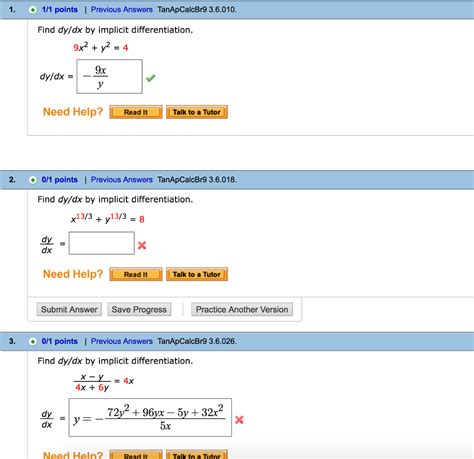The image size is (474, 459).
Task: Open question 1 '1/1 points' link
Action: [x=60, y=10]
